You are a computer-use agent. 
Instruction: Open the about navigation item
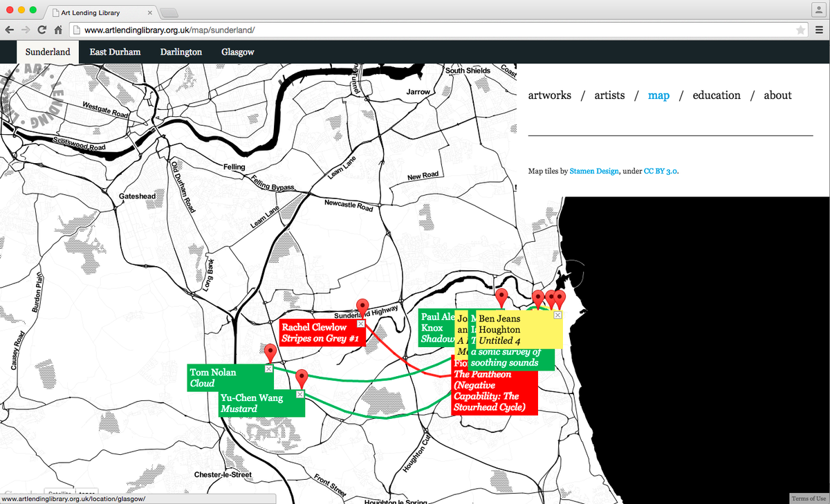coord(777,95)
